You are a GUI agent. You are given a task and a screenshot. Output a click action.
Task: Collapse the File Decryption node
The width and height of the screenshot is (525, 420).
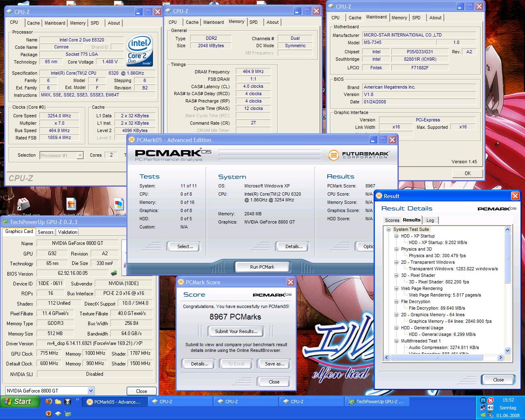(397, 301)
